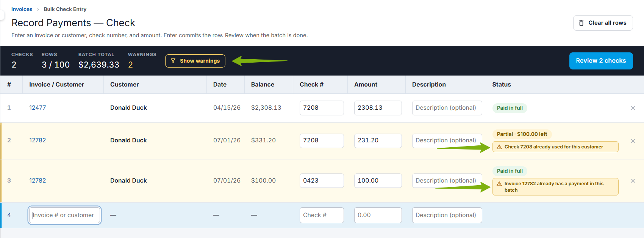644x238 pixels.
Task: Click the breadcrumb chevron after Invoices
Action: pos(38,9)
